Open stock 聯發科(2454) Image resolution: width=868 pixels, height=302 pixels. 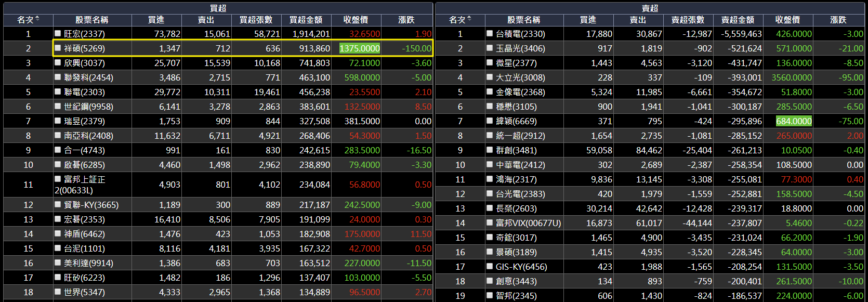[x=88, y=77]
